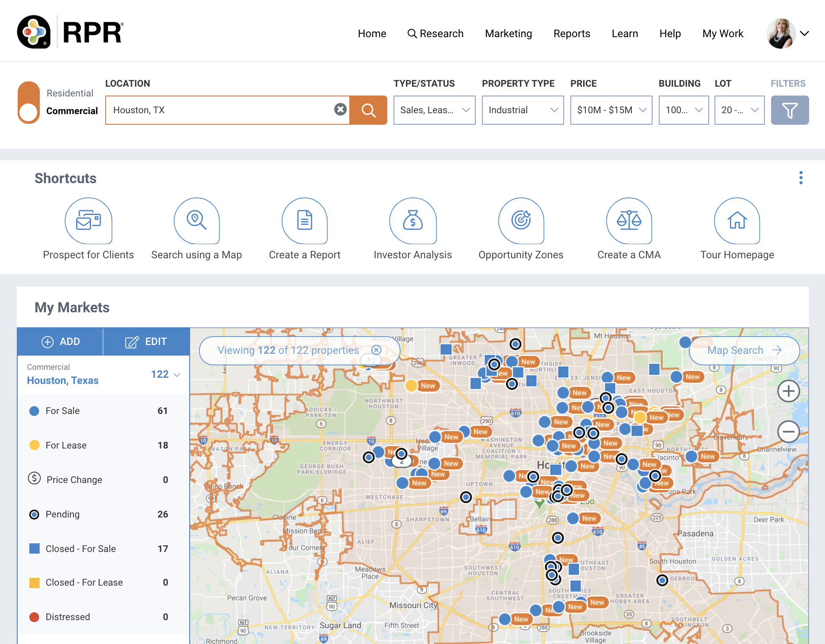Toggle Residential/Commercial switch
The height and width of the screenshot is (644, 825).
pyautogui.click(x=29, y=102)
